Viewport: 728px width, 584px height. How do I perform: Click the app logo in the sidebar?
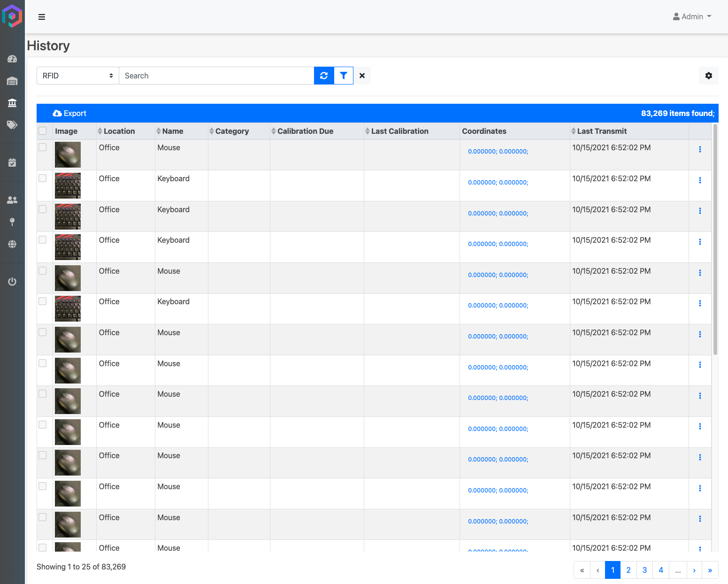12,16
